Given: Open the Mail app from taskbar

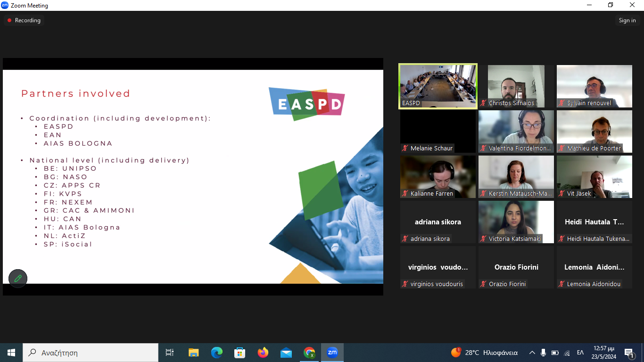Looking at the screenshot, I should [x=286, y=353].
